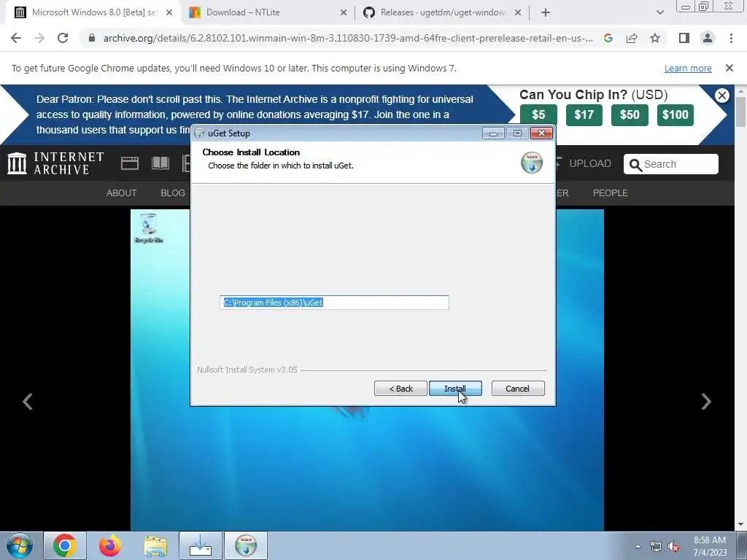Screen dimensions: 747x560
Task: Open volume muted speaker tray icon
Action: pyautogui.click(x=673, y=546)
